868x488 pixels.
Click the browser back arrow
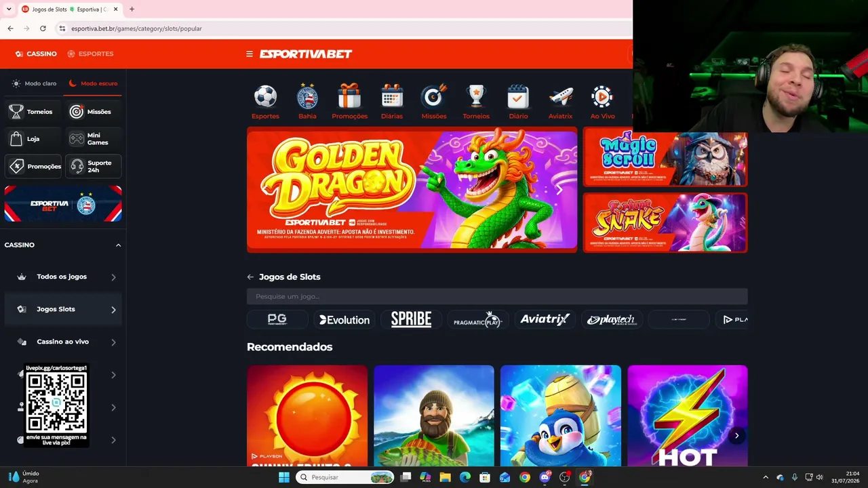pos(10,28)
